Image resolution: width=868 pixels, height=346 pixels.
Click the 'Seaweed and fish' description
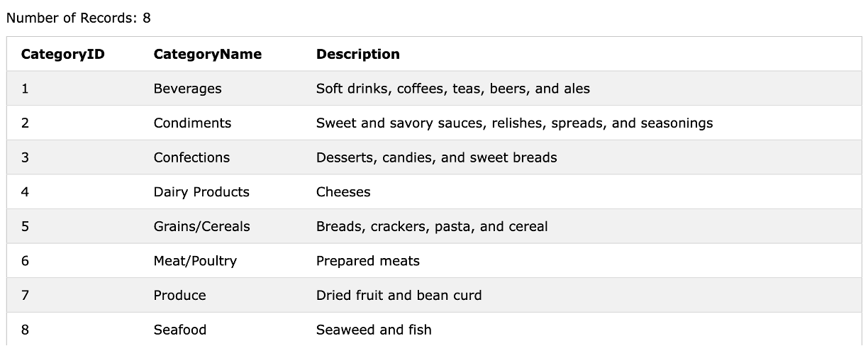pyautogui.click(x=373, y=330)
